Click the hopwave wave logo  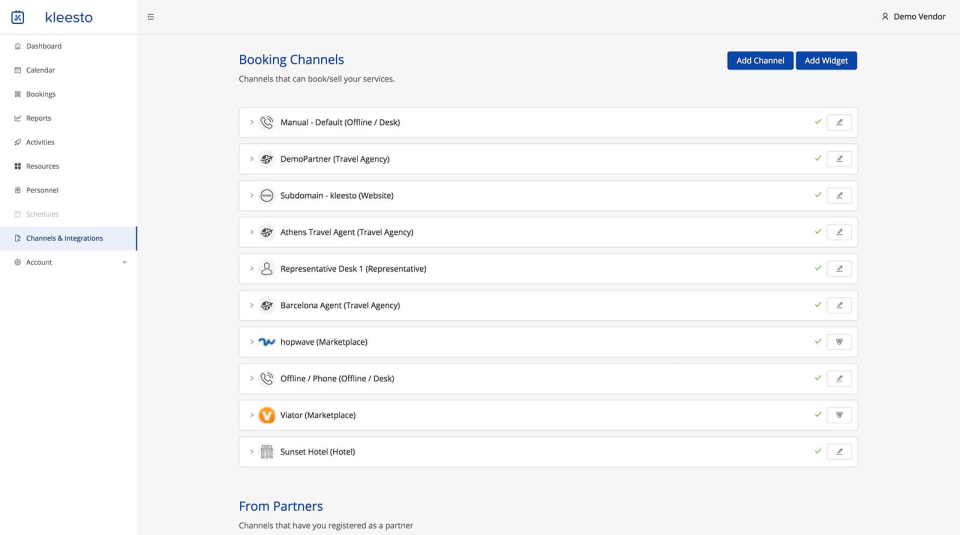tap(266, 342)
